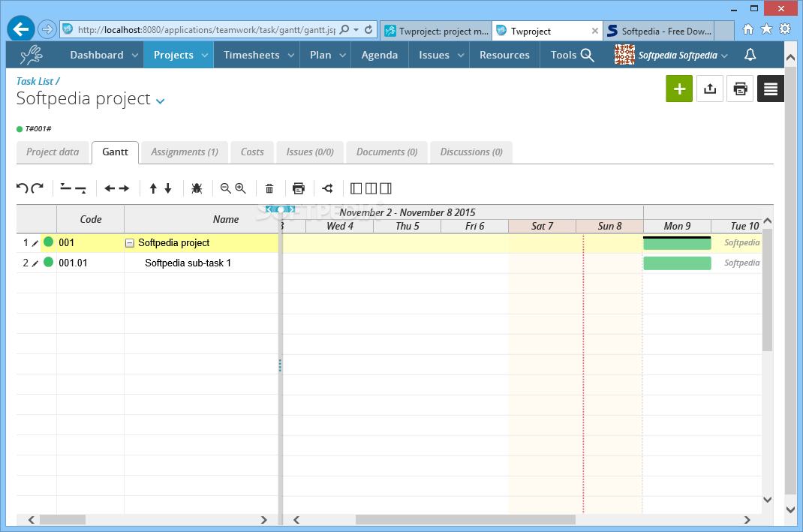Viewport: 803px width, 532px height.
Task: Click the Gantt horizontal scrollbar thumb
Action: point(465,520)
